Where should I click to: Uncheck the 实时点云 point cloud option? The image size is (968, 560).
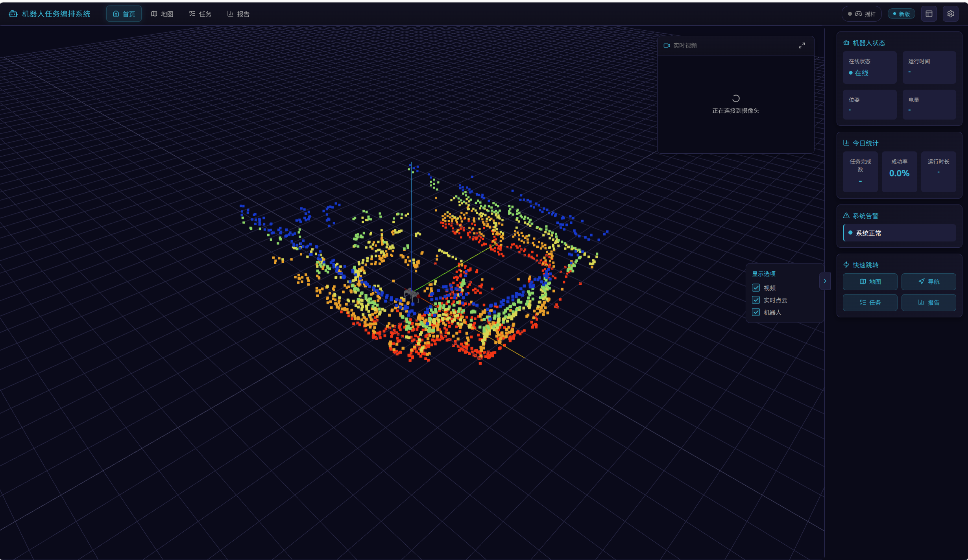point(756,300)
